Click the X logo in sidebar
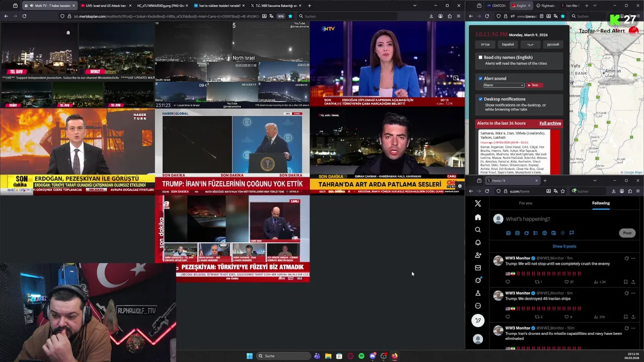644x362 pixels. tap(478, 204)
